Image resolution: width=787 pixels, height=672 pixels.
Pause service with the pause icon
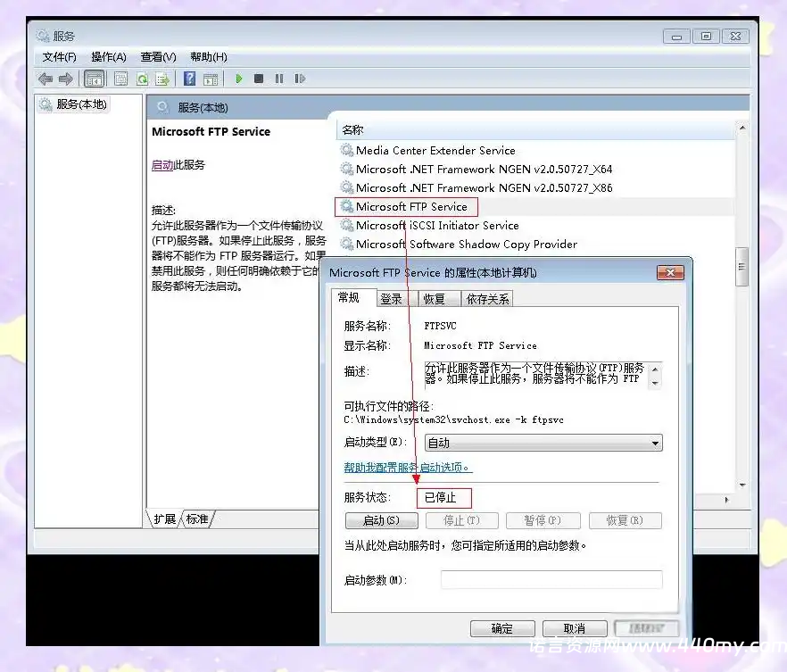[x=279, y=79]
